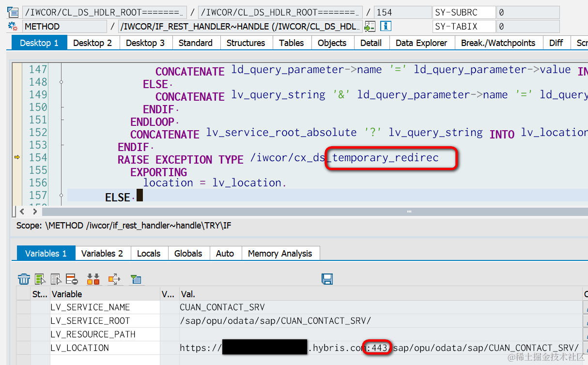Collapse the ELSE block marker at line 148
Screen dimensions: 588x365
point(61,82)
